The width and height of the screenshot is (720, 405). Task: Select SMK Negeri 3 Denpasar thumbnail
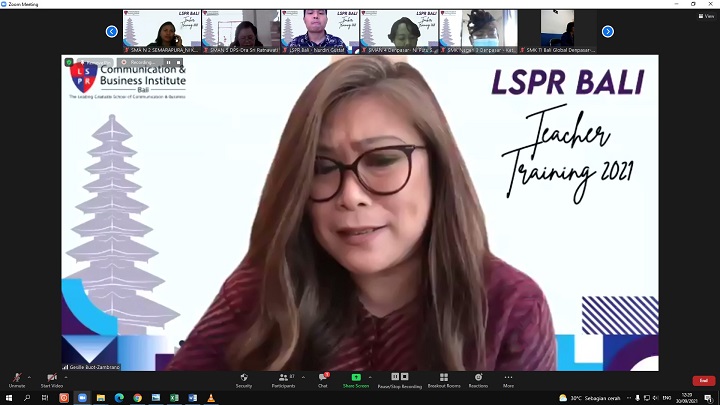pos(478,31)
